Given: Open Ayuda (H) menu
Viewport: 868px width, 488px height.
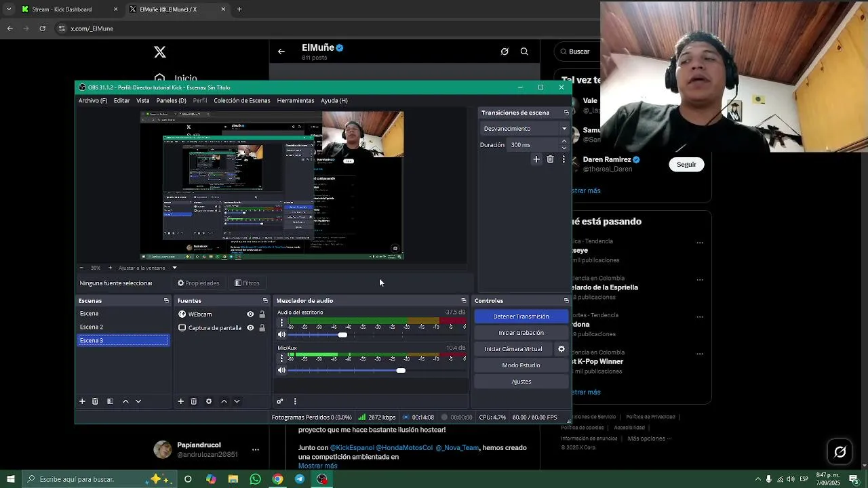Looking at the screenshot, I should pyautogui.click(x=334, y=100).
